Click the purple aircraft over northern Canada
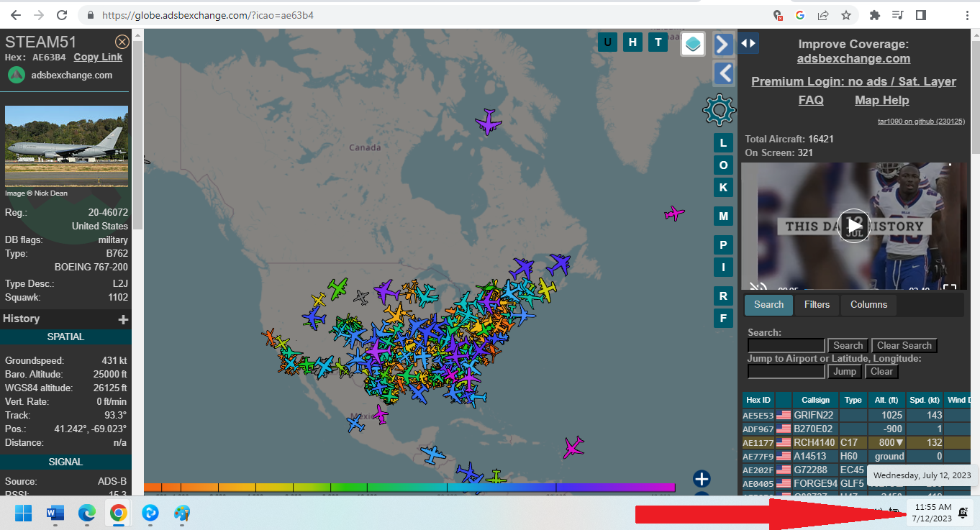980x530 pixels. point(488,122)
